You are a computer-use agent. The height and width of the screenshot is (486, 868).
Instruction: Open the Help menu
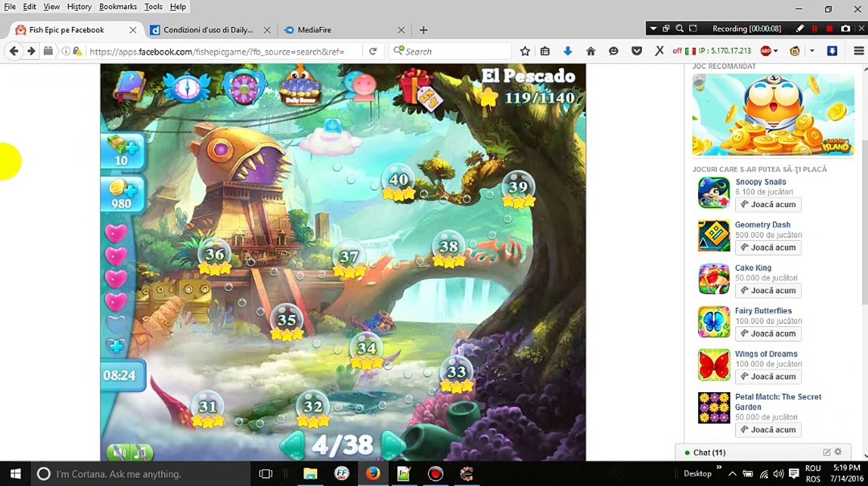[178, 7]
